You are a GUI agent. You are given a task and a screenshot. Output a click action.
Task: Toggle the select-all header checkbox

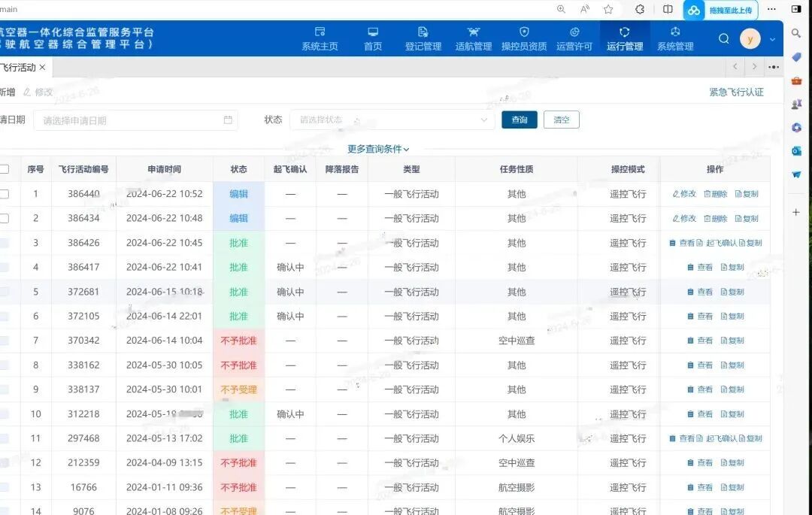point(5,169)
